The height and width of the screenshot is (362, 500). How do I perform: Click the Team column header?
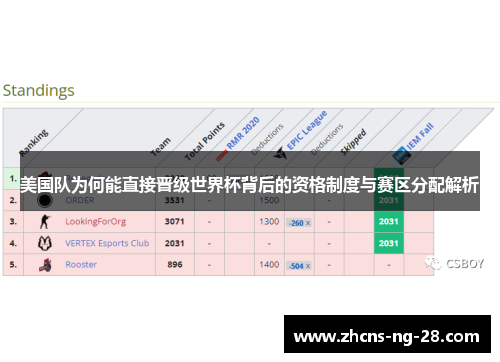tap(161, 147)
